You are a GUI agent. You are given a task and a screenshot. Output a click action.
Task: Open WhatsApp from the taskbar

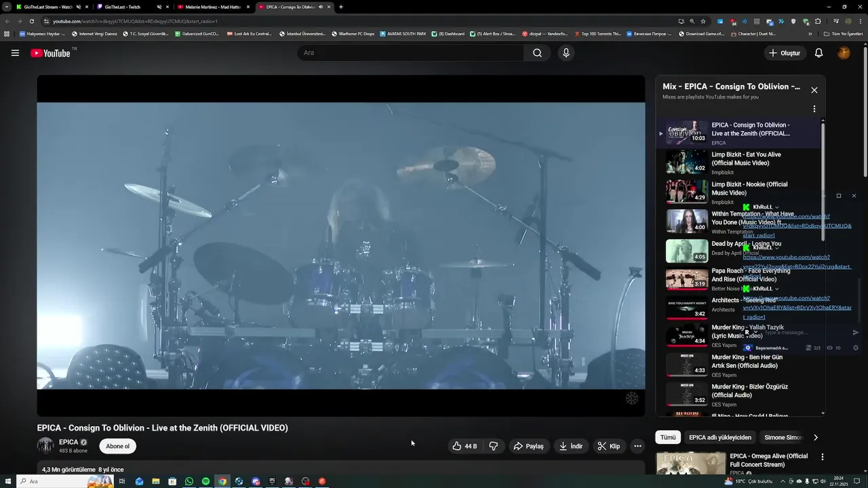[189, 481]
